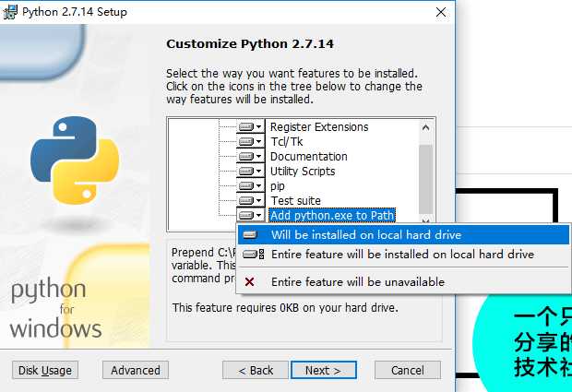
Task: Open the Tcl/Tk feature drive icon dropdown
Action: pos(250,141)
